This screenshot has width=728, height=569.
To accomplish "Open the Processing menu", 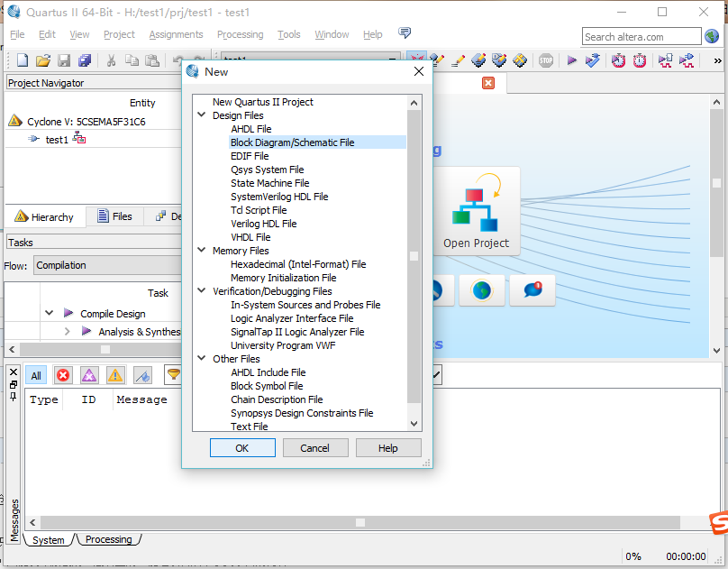I will (x=240, y=34).
